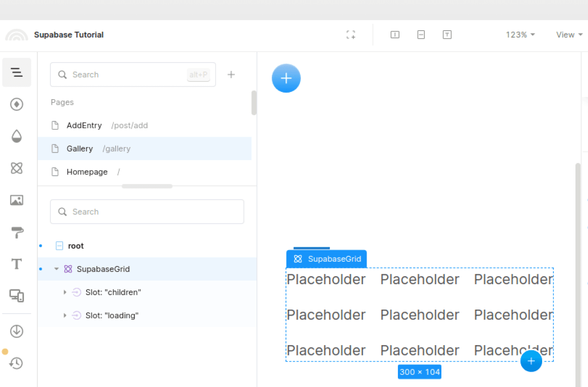Open the View menu

(x=569, y=35)
